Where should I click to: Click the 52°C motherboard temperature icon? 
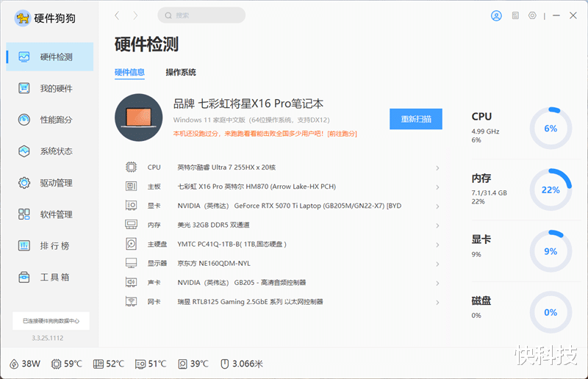pyautogui.click(x=98, y=364)
